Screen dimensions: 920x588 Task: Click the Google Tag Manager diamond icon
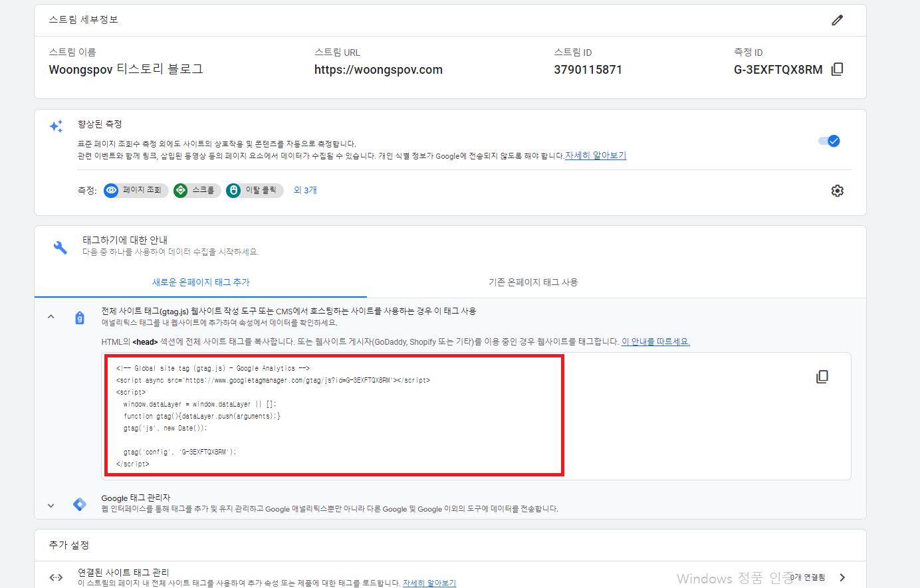tap(80, 504)
